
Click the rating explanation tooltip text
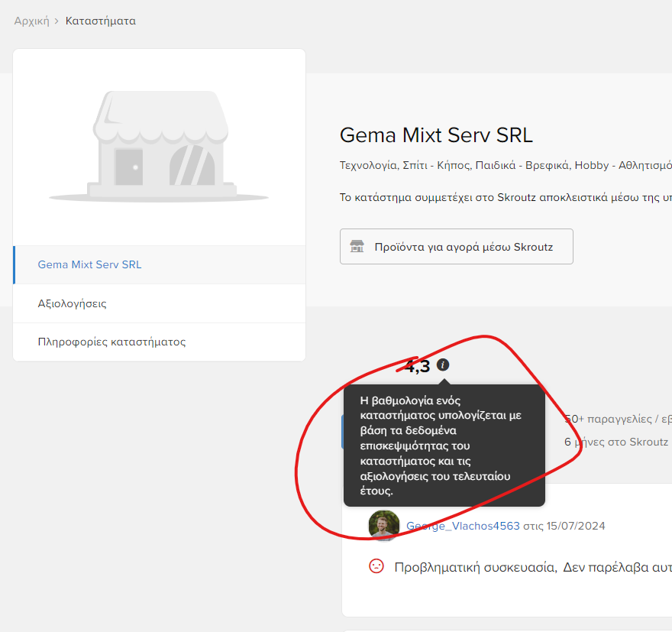(x=441, y=446)
